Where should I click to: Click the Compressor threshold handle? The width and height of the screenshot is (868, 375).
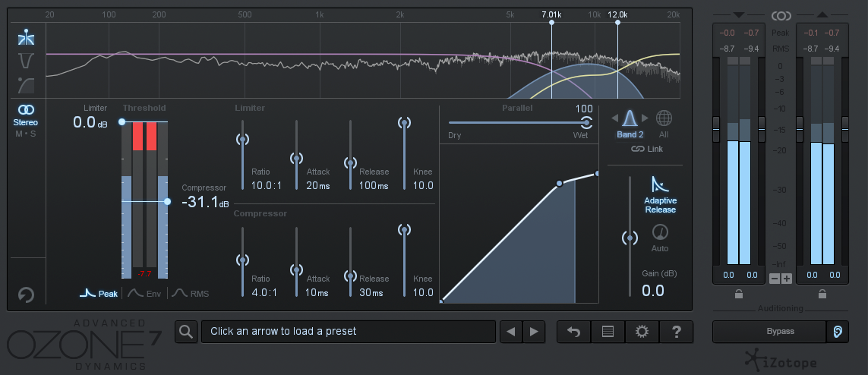click(167, 202)
